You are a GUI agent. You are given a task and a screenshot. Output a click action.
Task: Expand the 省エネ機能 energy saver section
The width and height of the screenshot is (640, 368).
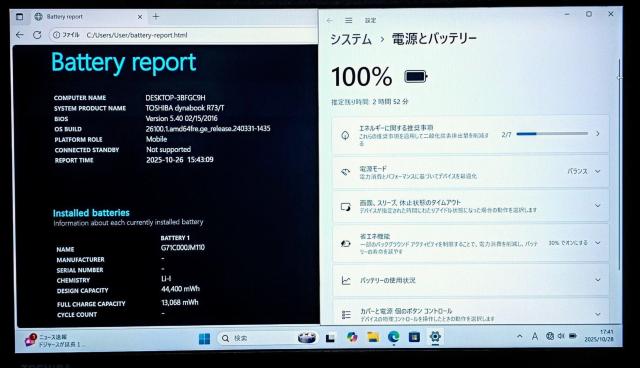[x=471, y=243]
